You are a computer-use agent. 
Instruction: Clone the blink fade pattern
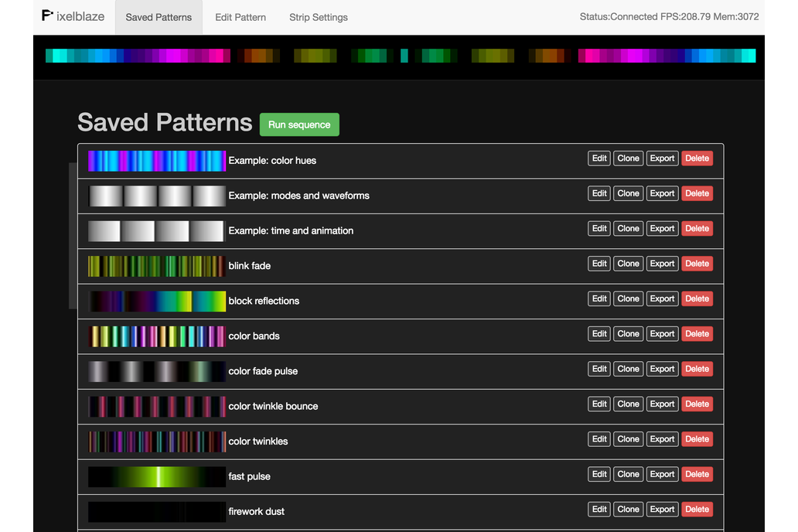point(628,264)
